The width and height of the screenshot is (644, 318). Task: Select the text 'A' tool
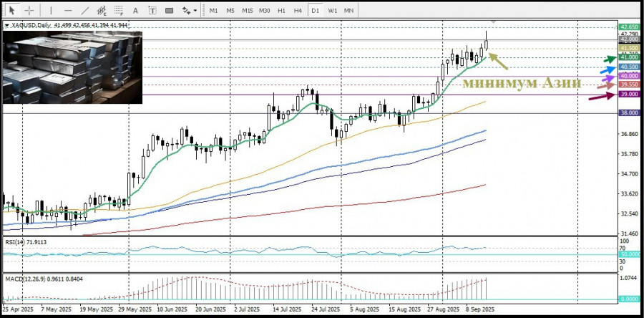(x=135, y=11)
